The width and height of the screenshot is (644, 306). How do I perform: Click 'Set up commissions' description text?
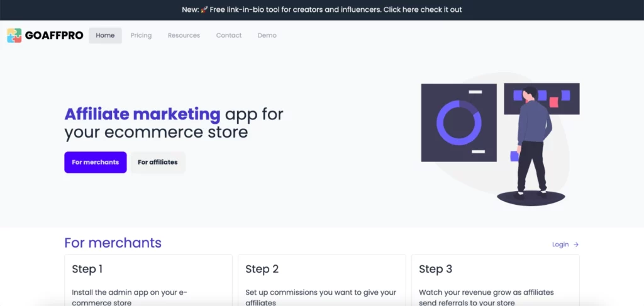click(x=321, y=297)
